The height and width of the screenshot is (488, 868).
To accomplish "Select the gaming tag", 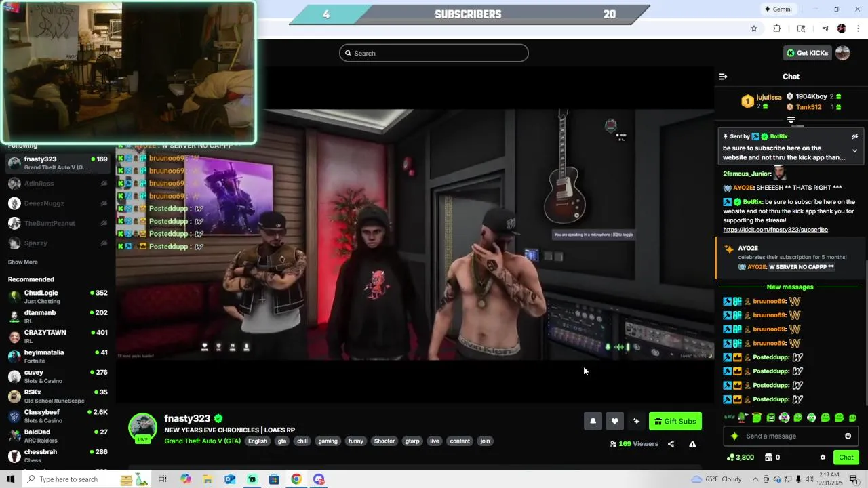I will (328, 441).
